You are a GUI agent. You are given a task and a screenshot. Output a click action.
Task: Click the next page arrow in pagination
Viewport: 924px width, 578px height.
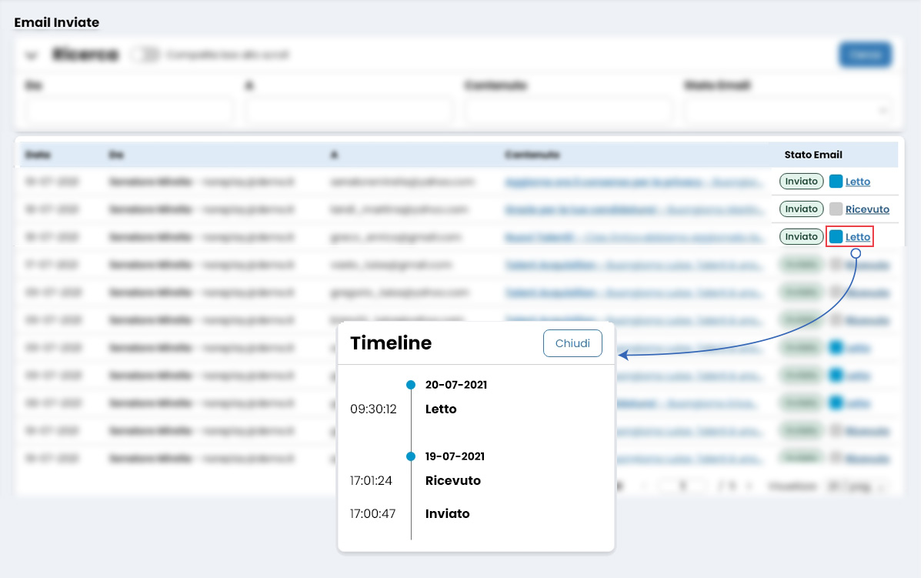[749, 485]
